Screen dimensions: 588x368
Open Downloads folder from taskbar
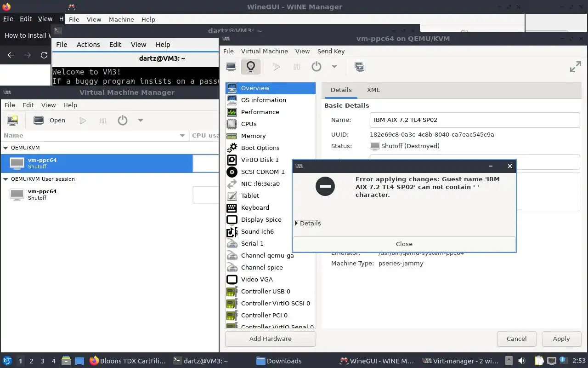(x=279, y=361)
